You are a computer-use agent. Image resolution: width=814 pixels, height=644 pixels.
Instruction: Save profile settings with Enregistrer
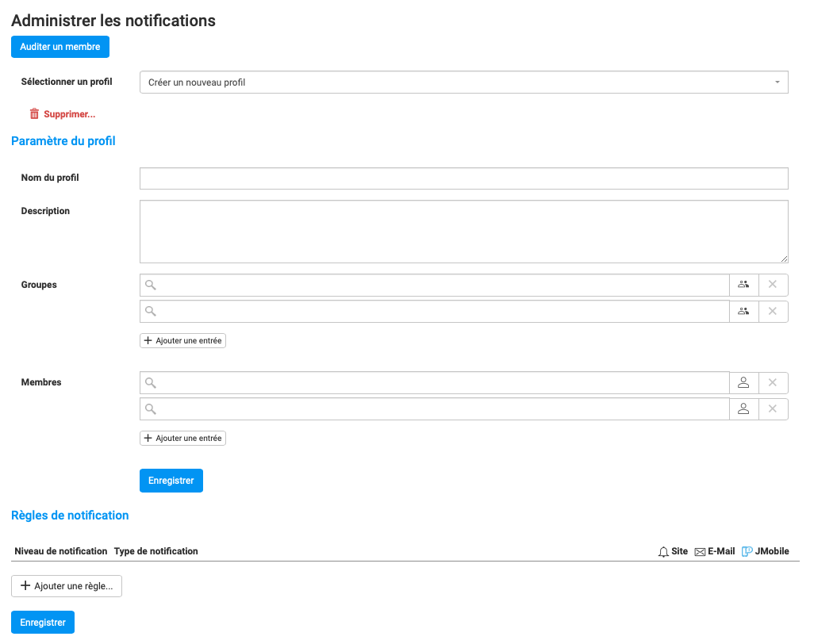tap(171, 481)
